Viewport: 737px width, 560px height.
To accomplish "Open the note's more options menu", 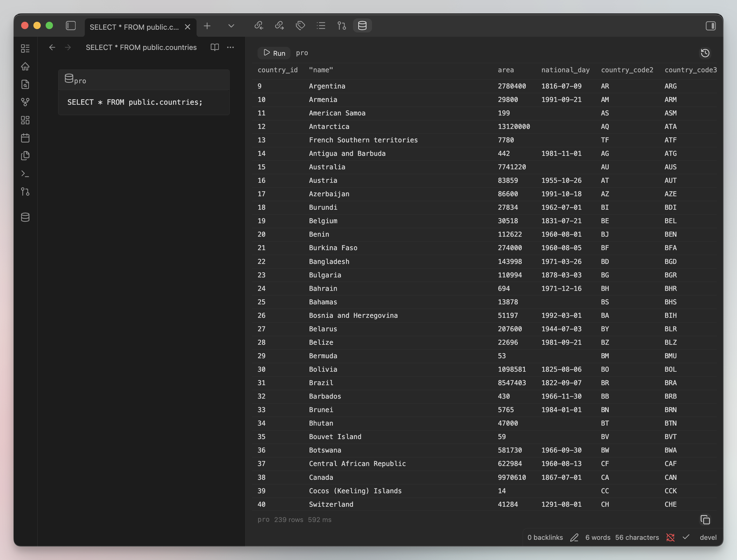I will click(230, 47).
